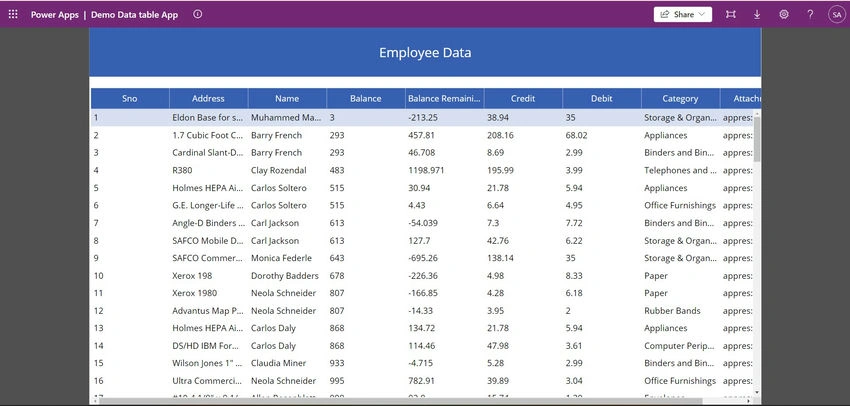Select the Balance column header
Image resolution: width=850 pixels, height=406 pixels.
click(365, 99)
